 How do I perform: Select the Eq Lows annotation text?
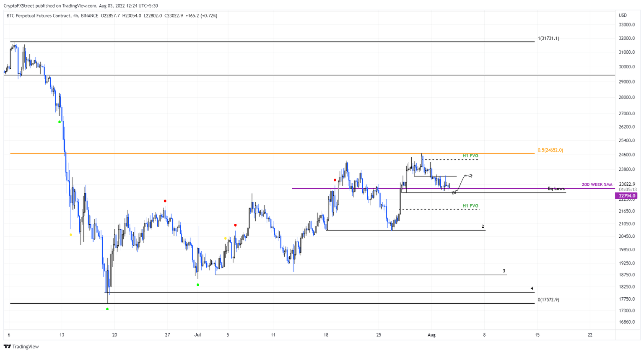pos(556,189)
